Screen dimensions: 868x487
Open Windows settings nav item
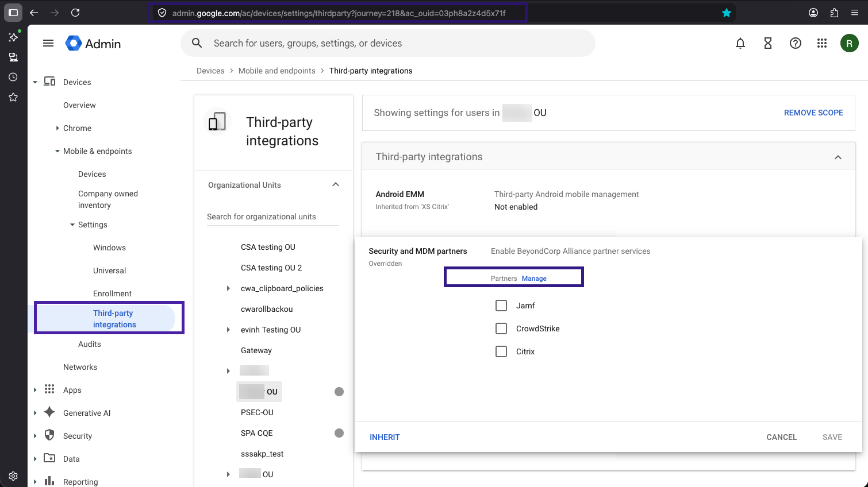(x=109, y=248)
